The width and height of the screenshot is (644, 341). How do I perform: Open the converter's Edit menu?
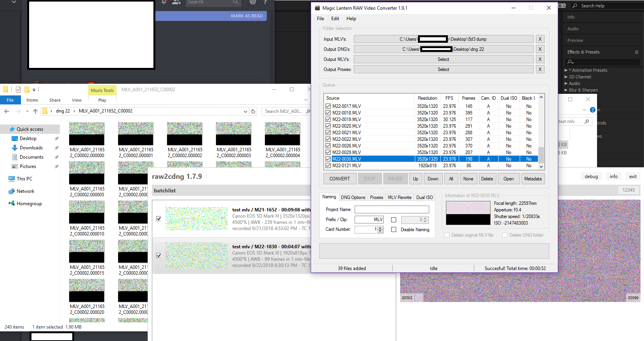(x=335, y=19)
